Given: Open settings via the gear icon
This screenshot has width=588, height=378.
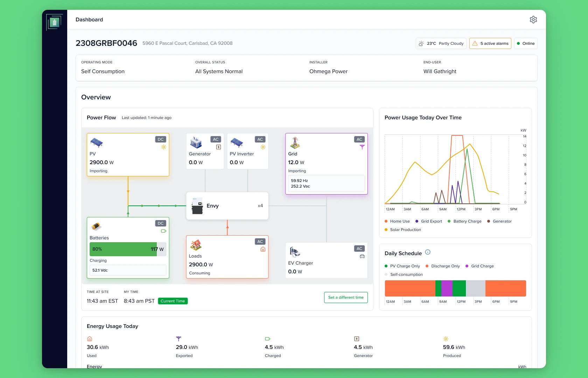Looking at the screenshot, I should coord(533,20).
